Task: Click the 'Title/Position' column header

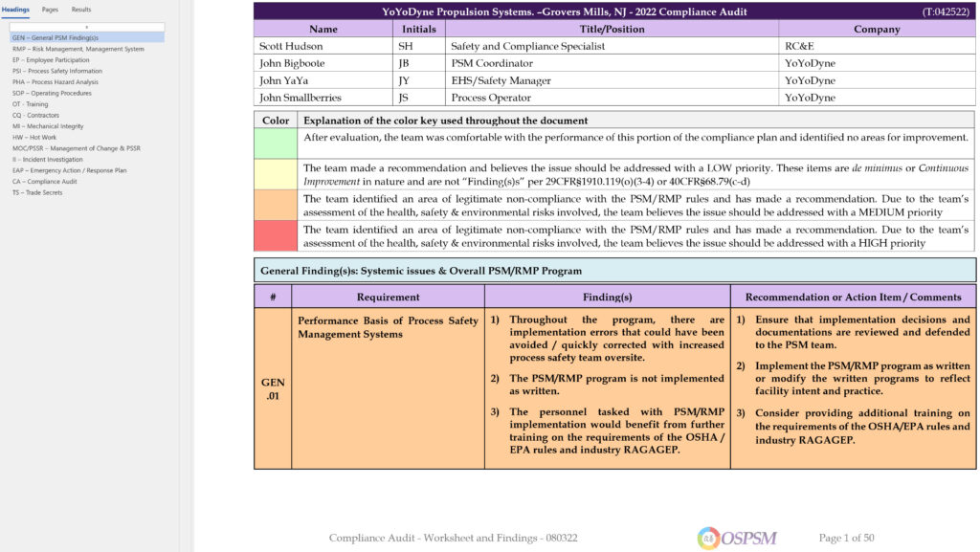Action: [612, 29]
